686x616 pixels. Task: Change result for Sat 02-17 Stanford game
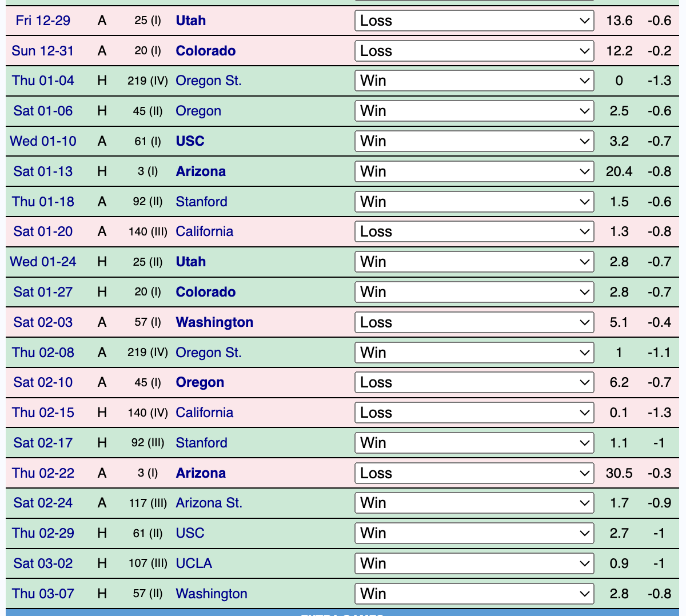pyautogui.click(x=474, y=443)
